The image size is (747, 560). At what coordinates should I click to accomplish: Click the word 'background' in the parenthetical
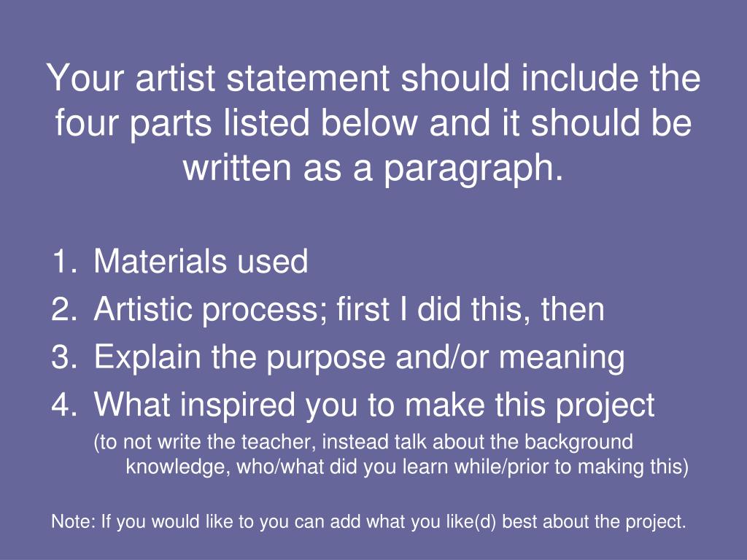tap(578, 443)
